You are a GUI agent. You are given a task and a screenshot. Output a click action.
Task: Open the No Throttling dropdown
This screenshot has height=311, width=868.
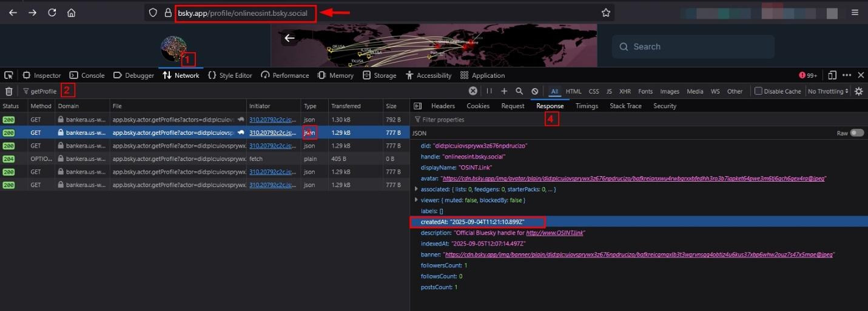click(x=829, y=91)
